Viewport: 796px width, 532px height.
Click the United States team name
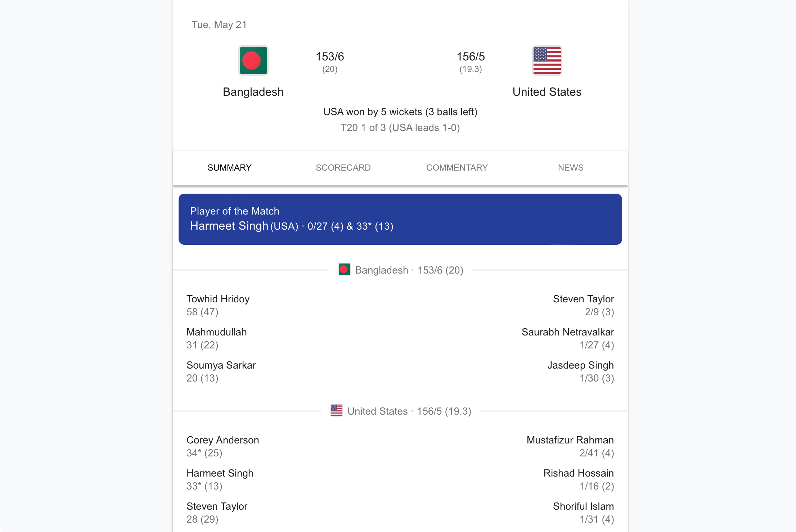point(547,92)
